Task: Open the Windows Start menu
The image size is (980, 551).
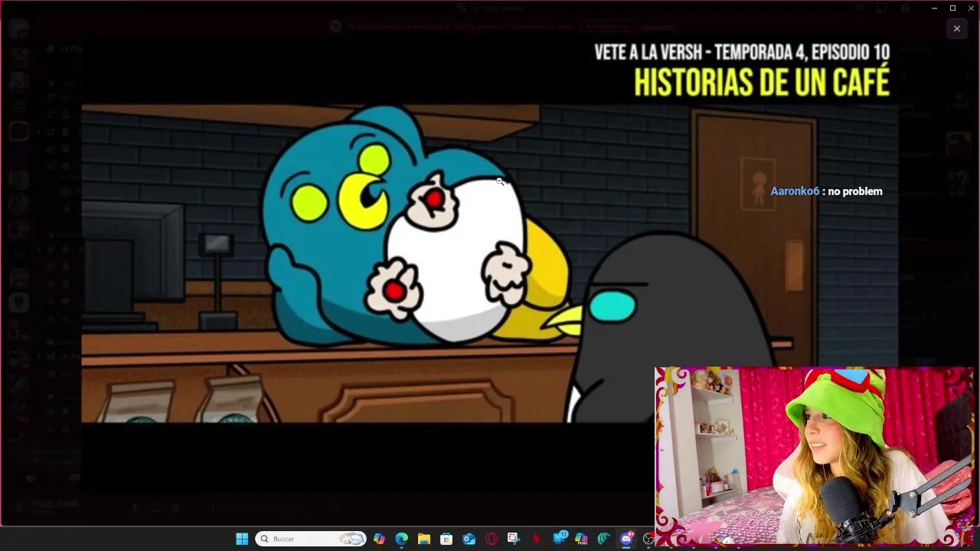Action: (242, 539)
